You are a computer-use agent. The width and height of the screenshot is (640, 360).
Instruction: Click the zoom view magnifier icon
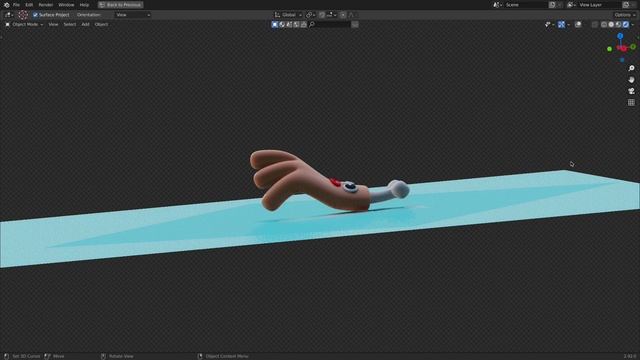click(631, 68)
